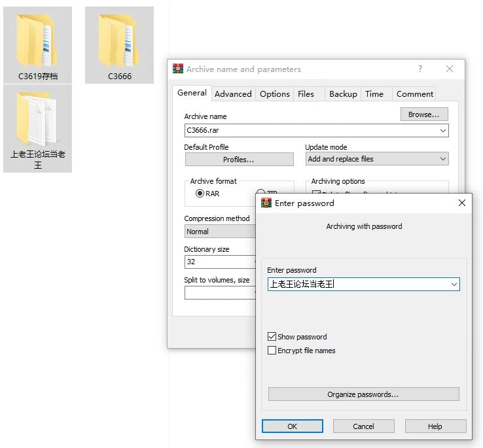
Task: Close the Enter password dialog
Action: [462, 203]
